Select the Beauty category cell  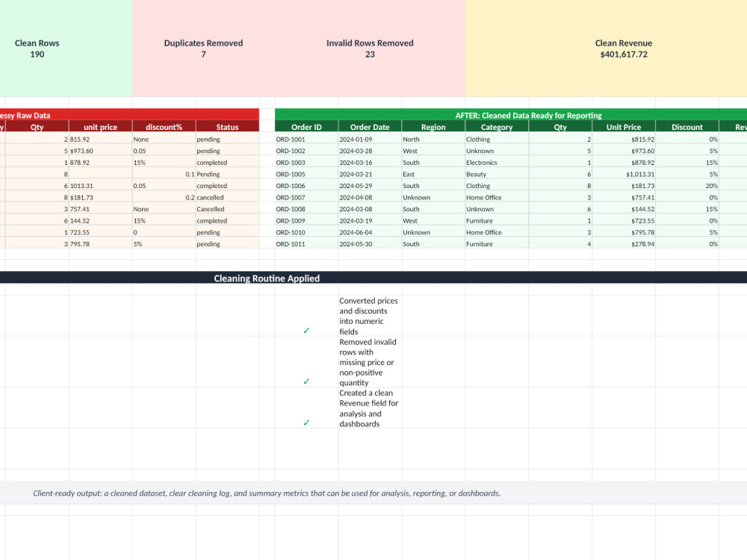(x=497, y=174)
